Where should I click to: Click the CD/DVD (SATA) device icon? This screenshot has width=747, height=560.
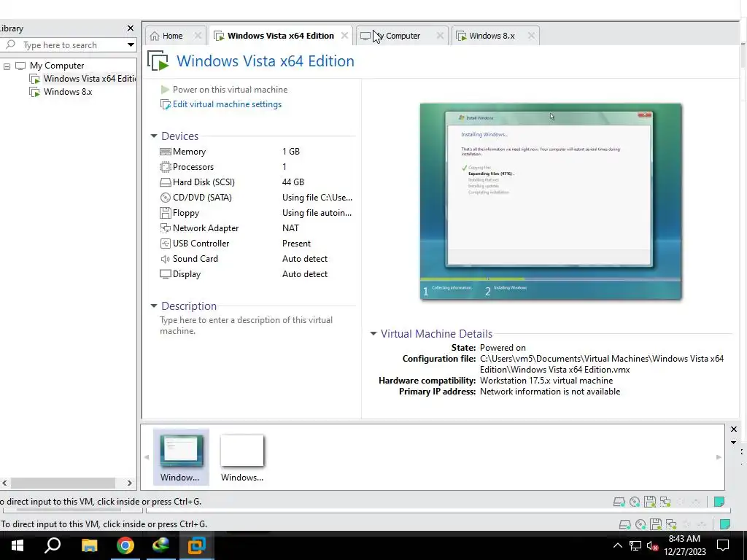coord(166,198)
